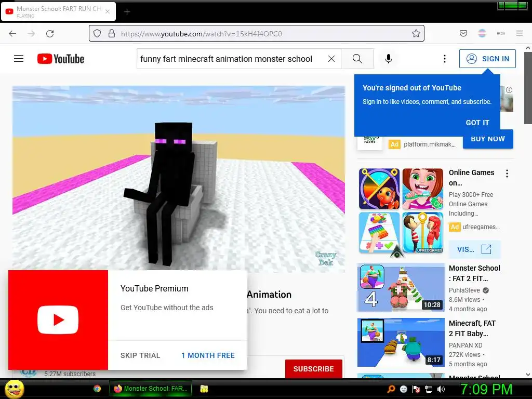
Task: Click the page scrollbar up arrow
Action: 528,48
